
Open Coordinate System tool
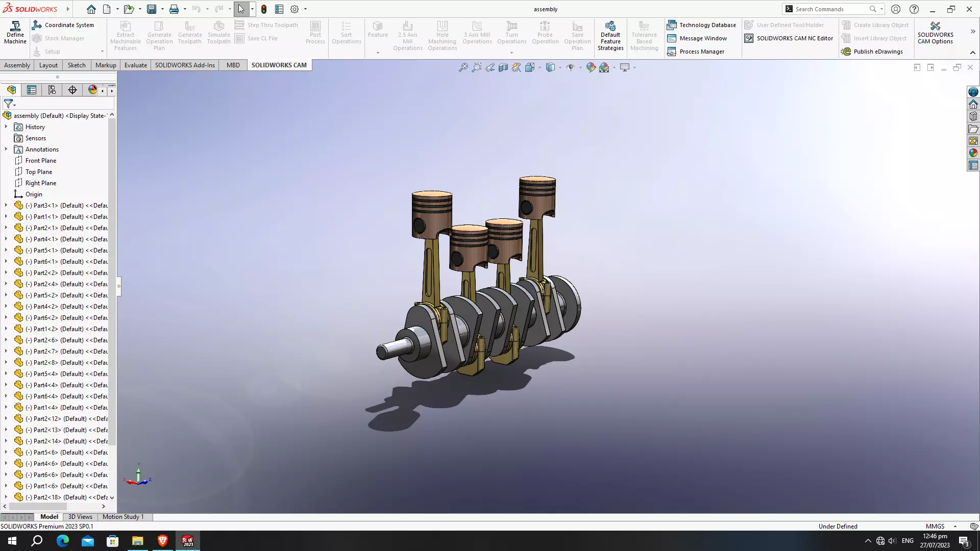click(63, 25)
